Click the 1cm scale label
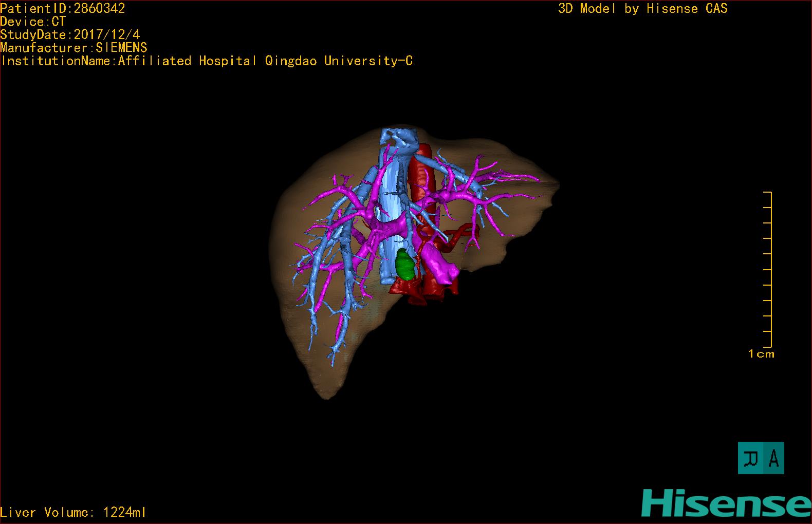The width and height of the screenshot is (812, 524). click(761, 353)
